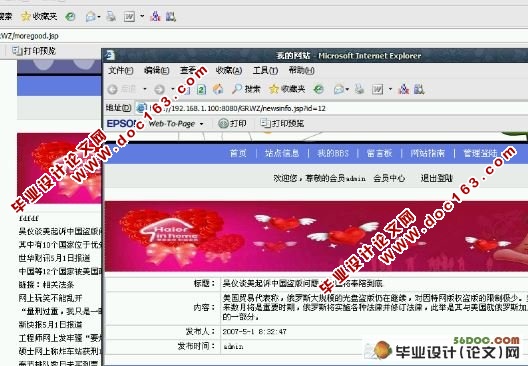Open 链接：相关法条 news link
Viewport: 528px width, 366px height.
pyautogui.click(x=46, y=285)
